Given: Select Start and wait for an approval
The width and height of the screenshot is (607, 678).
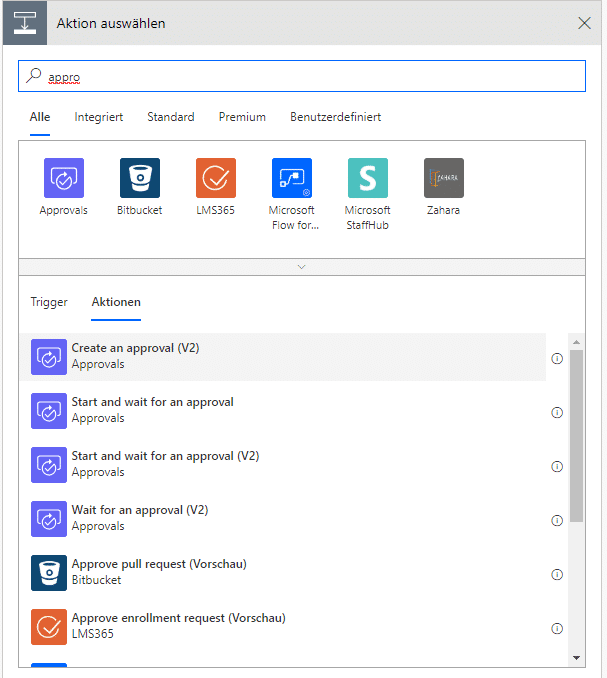Looking at the screenshot, I should (x=283, y=411).
